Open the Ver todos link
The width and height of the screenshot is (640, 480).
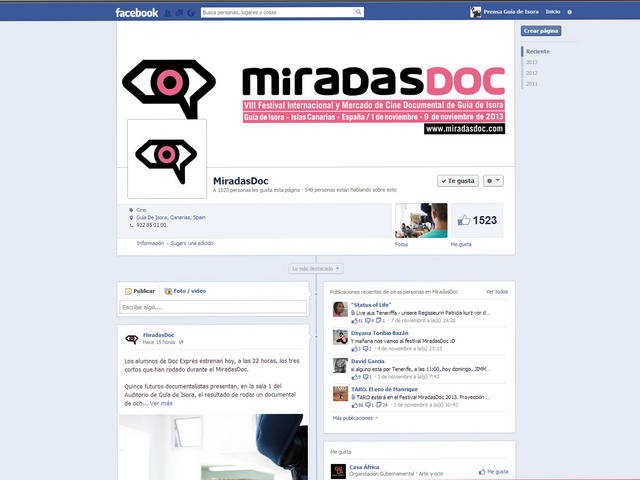click(496, 291)
